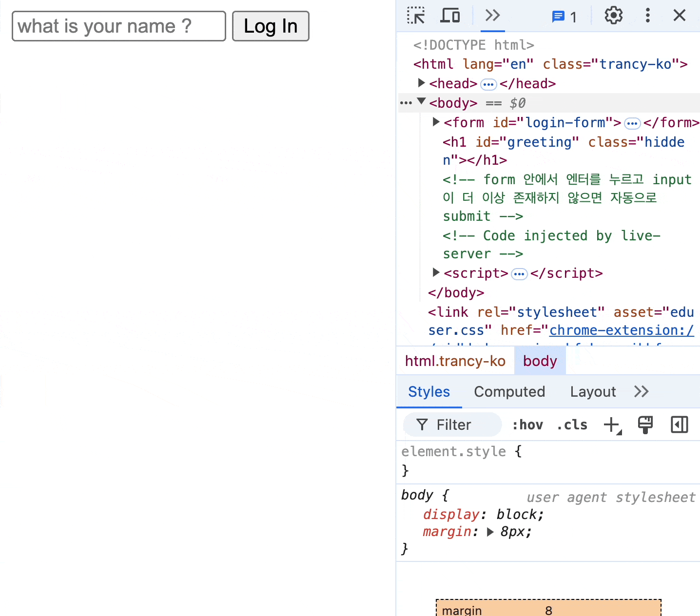Viewport: 700px width, 616px height.
Task: Open the body row three-dot actions
Action: pos(406,103)
